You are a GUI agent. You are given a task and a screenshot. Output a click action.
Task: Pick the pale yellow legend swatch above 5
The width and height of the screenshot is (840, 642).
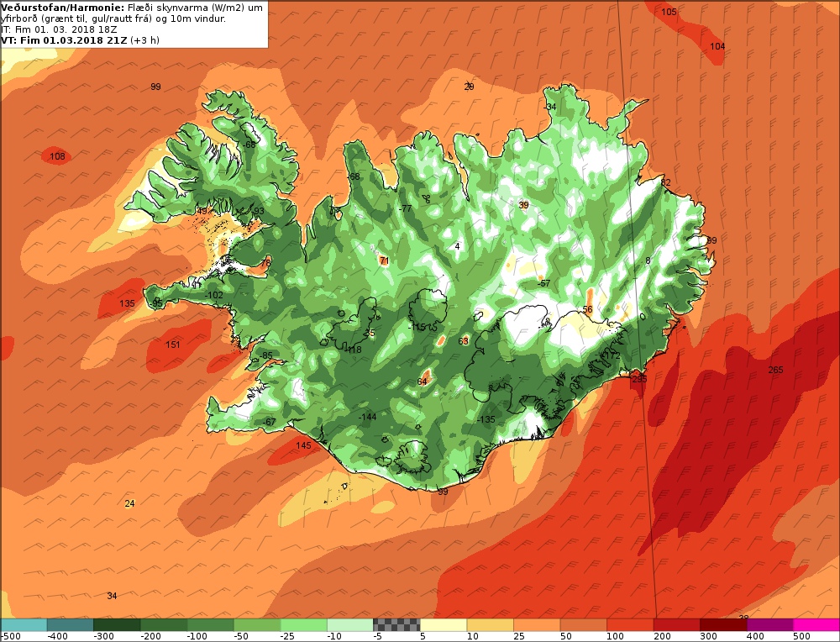[443, 624]
